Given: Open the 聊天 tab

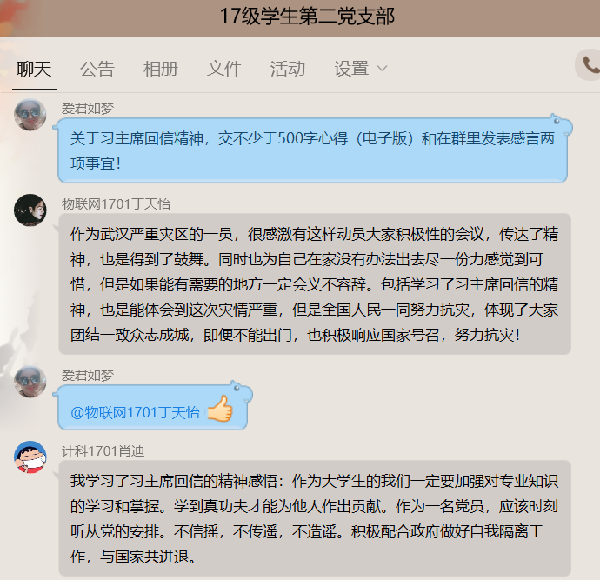Looking at the screenshot, I should pyautogui.click(x=34, y=69).
